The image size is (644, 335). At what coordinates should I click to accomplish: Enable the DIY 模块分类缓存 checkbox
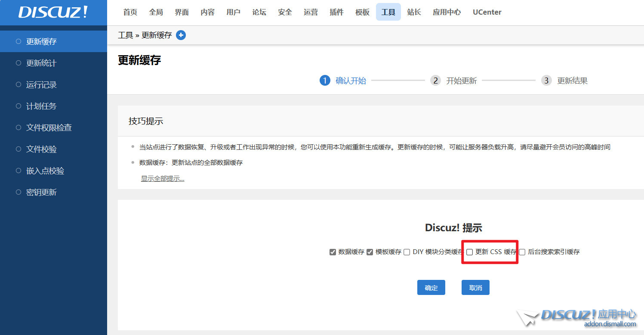coord(407,252)
